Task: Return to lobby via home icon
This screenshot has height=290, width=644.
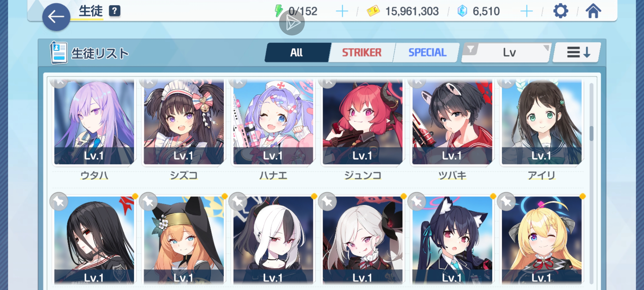Action: pos(593,11)
